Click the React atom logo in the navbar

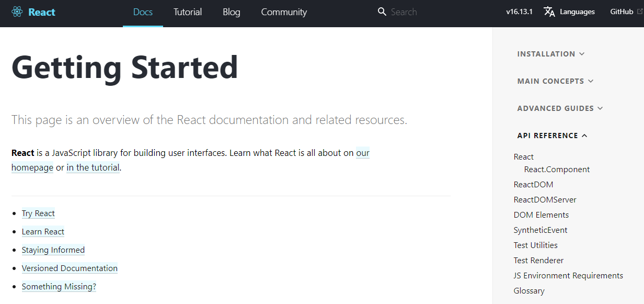tap(17, 12)
